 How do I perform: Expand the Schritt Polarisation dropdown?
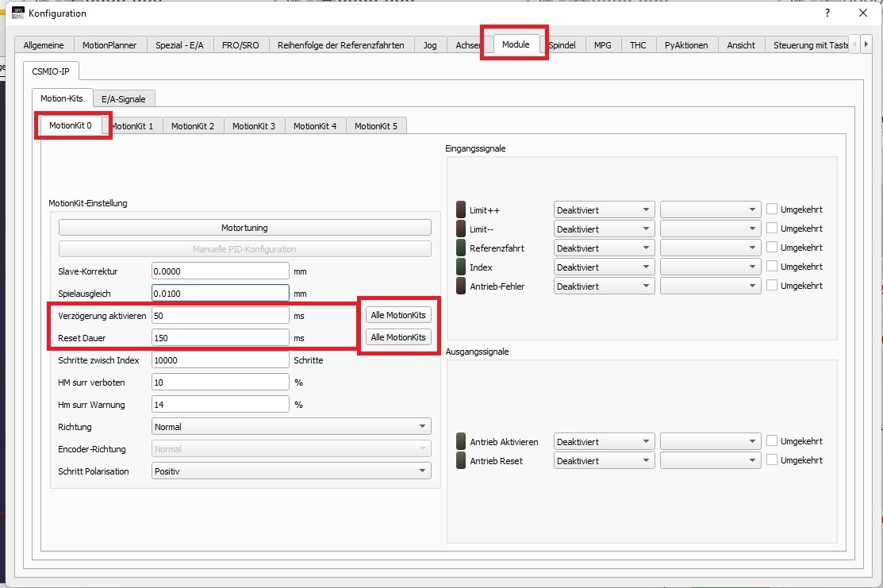click(291, 471)
